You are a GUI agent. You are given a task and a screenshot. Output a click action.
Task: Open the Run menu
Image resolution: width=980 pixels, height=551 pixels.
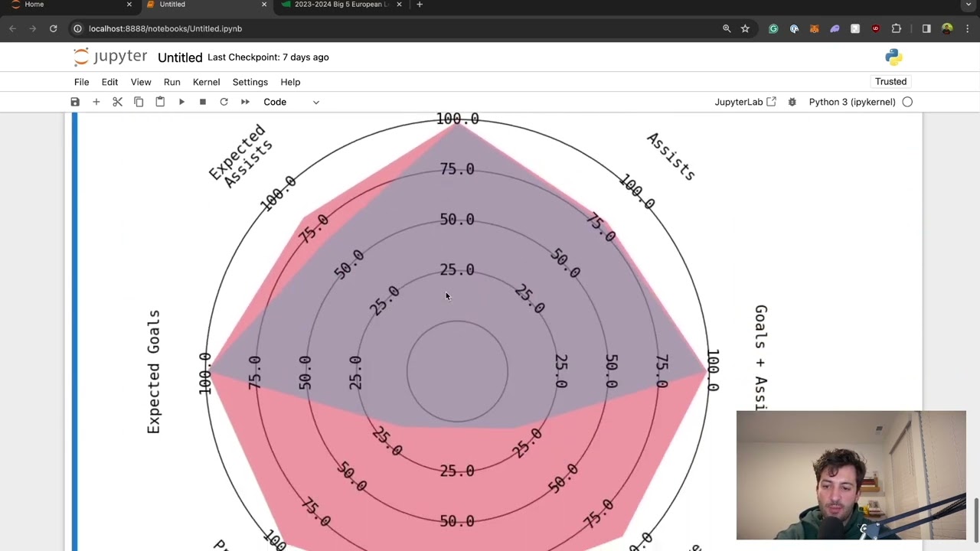point(171,82)
